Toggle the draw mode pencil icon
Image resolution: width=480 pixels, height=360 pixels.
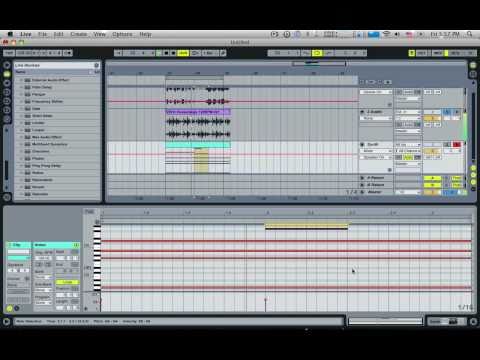(x=223, y=53)
